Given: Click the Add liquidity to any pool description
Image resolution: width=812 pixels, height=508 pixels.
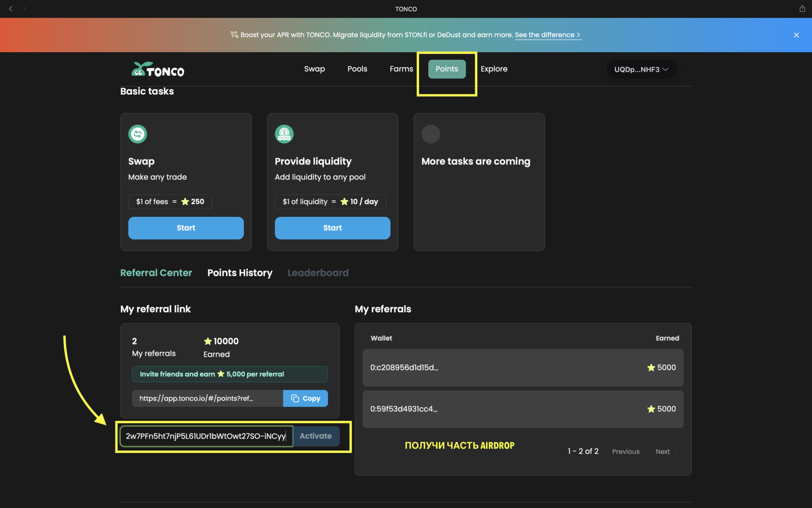Looking at the screenshot, I should pos(320,177).
